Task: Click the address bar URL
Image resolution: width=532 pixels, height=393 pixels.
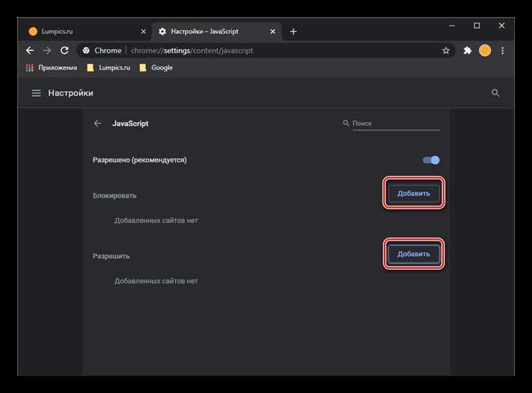Action: [x=192, y=50]
